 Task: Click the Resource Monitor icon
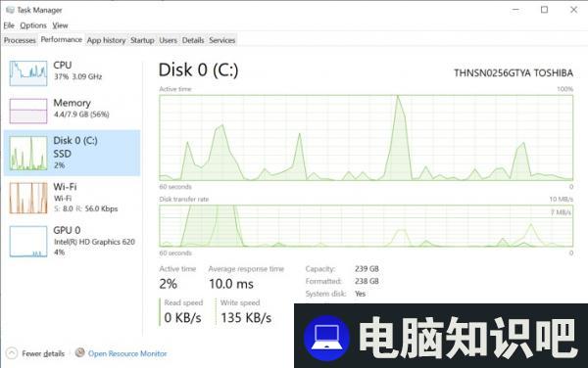coord(79,352)
